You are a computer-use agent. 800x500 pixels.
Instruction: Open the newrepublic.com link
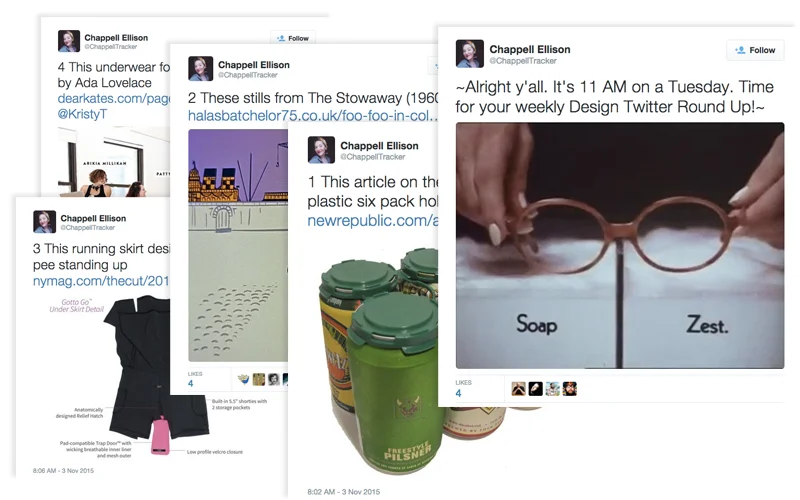click(x=372, y=220)
